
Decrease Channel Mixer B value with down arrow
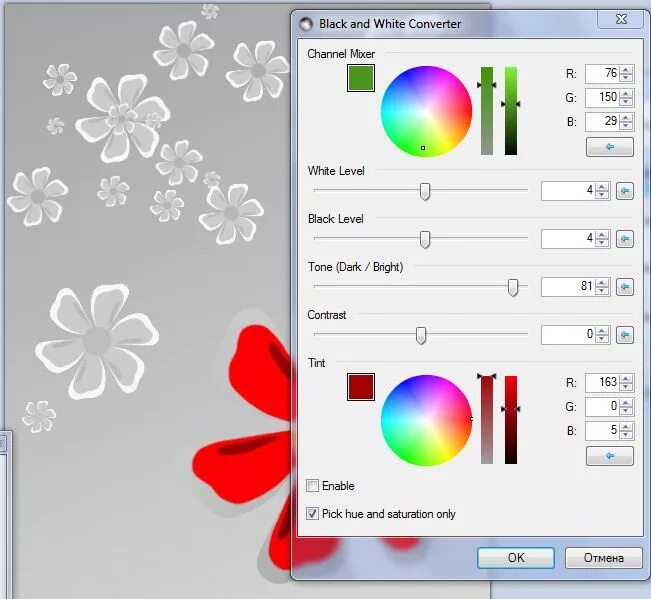626,126
